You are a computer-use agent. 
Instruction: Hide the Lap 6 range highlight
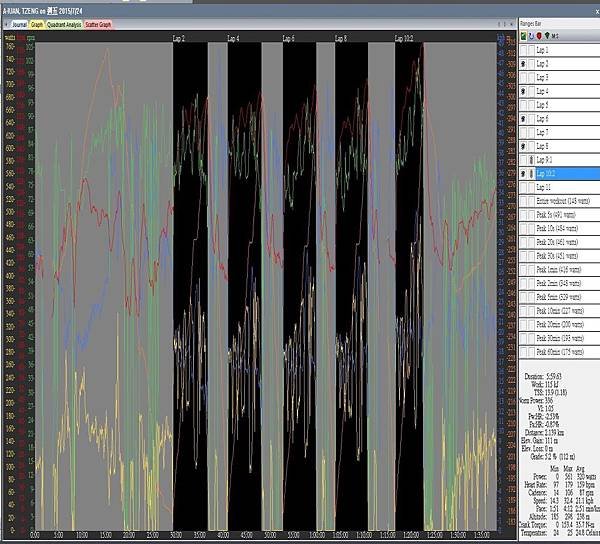tap(523, 119)
